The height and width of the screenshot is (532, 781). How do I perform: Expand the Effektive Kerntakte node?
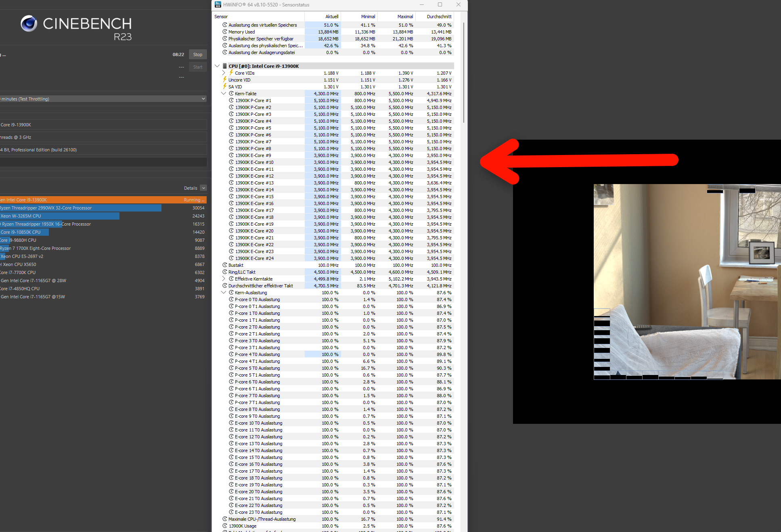pos(224,279)
